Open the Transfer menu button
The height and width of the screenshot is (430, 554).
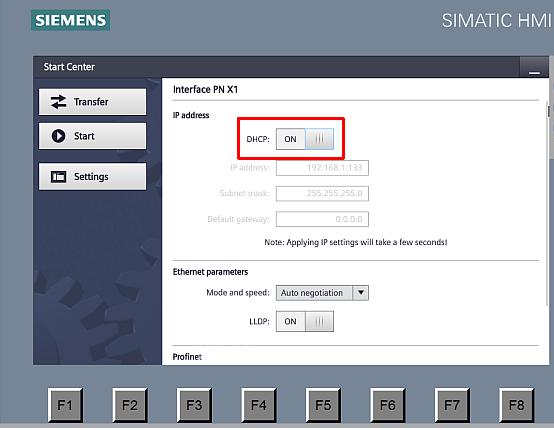click(x=92, y=102)
